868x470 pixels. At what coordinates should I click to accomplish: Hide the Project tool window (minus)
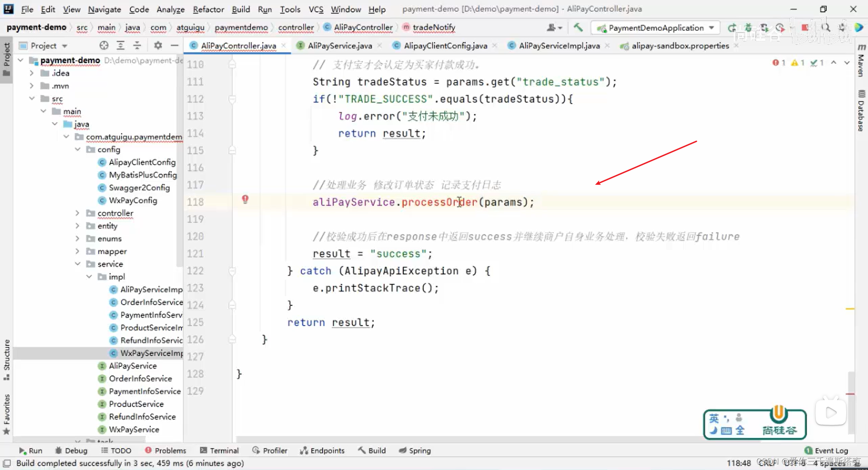pos(174,45)
